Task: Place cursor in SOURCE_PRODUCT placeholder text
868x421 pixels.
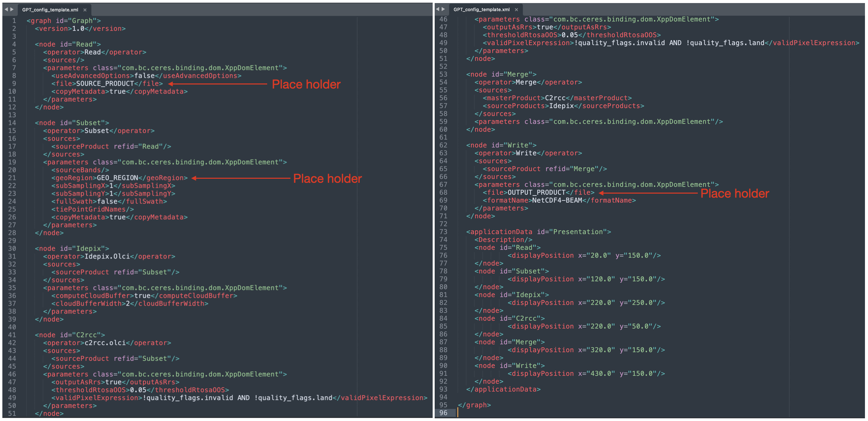Action: [x=105, y=83]
